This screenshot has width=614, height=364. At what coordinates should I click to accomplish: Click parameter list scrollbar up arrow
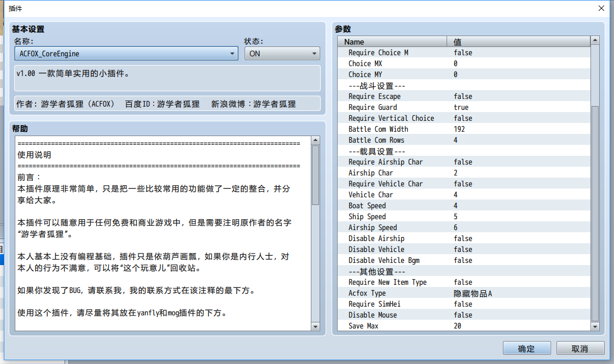click(x=595, y=40)
